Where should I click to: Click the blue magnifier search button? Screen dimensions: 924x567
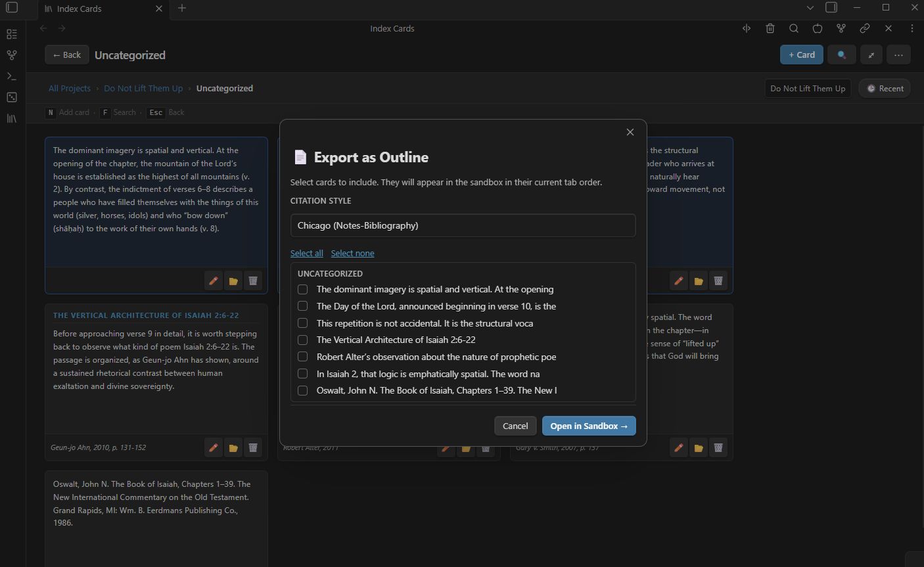[x=842, y=55]
